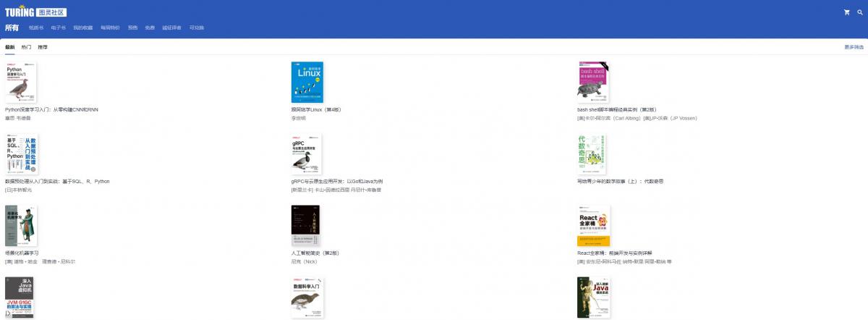
Task: Select the 最新 tab
Action: [x=10, y=47]
